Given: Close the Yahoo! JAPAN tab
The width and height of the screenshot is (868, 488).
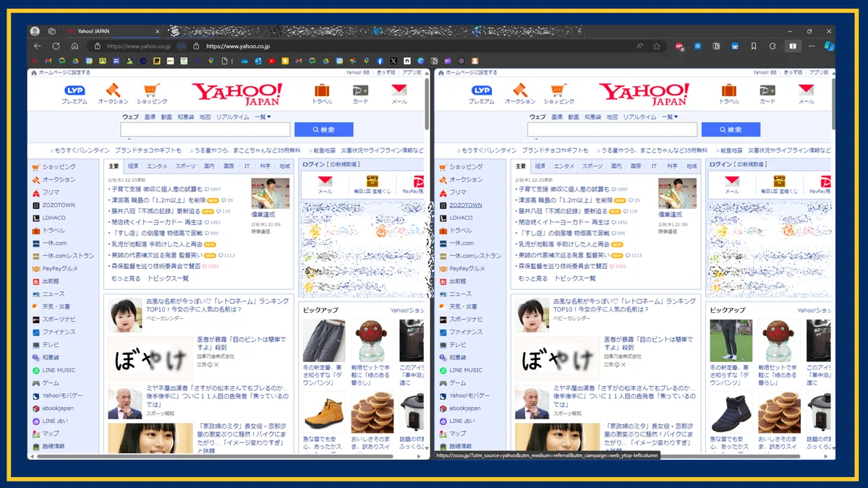Looking at the screenshot, I should click(x=158, y=32).
